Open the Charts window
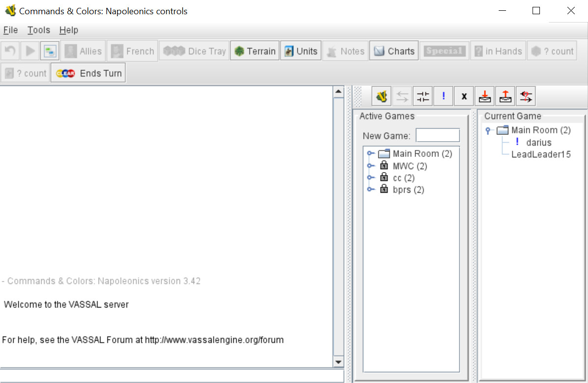Screen dimensions: 588x383 pyautogui.click(x=394, y=51)
